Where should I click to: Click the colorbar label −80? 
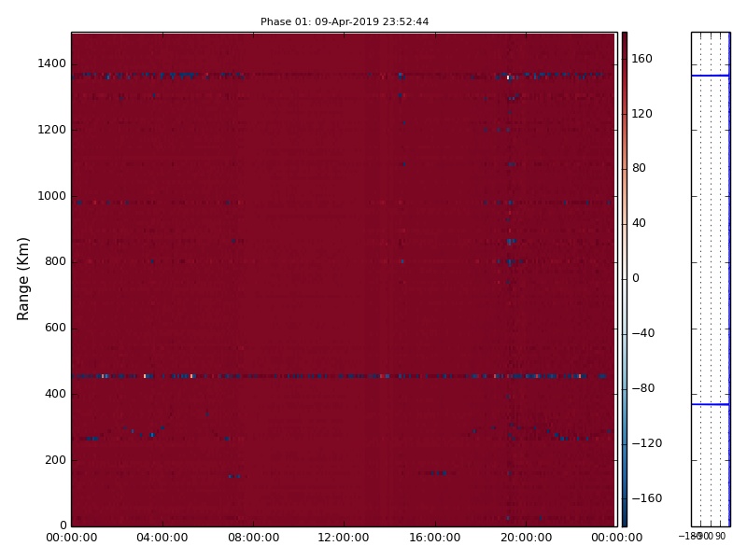point(643,388)
